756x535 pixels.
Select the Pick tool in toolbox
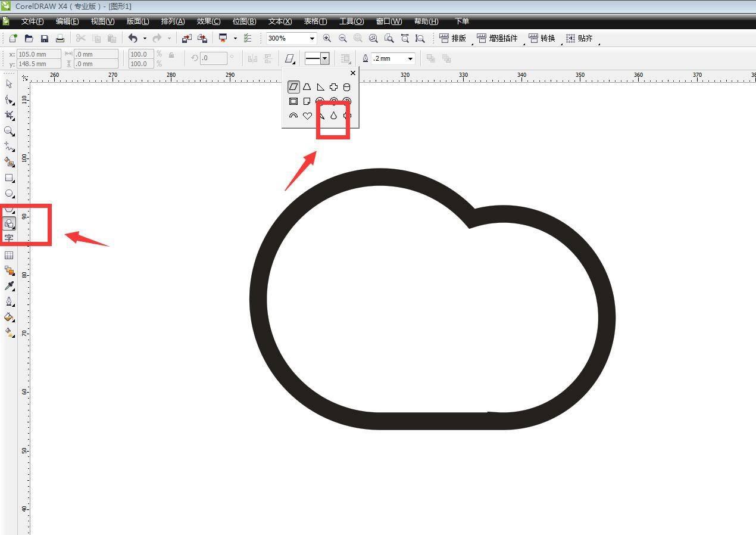click(x=9, y=84)
